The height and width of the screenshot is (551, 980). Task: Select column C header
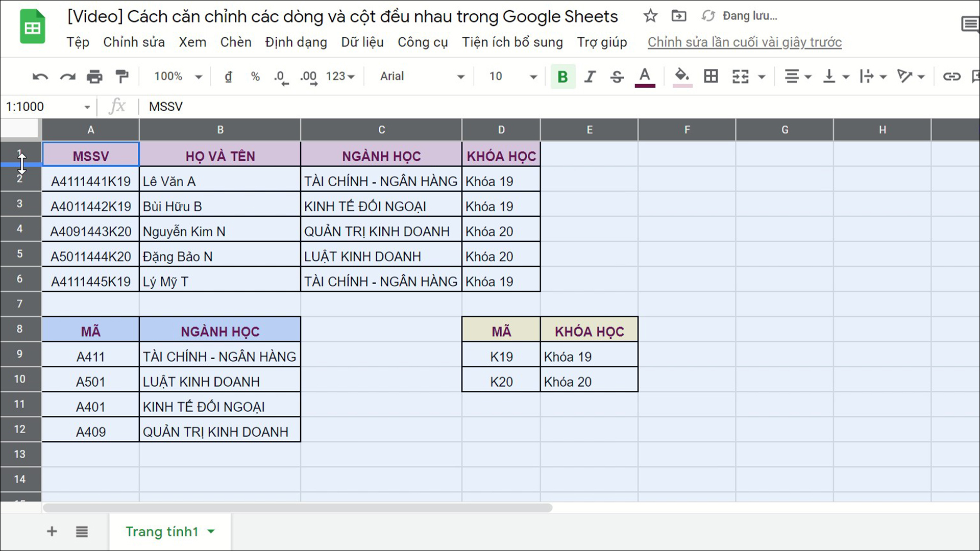pos(381,130)
